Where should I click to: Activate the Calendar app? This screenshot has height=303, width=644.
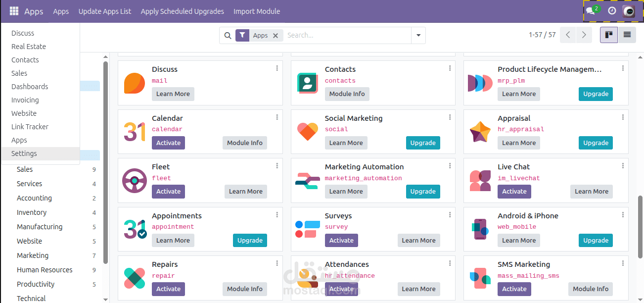[x=168, y=143]
